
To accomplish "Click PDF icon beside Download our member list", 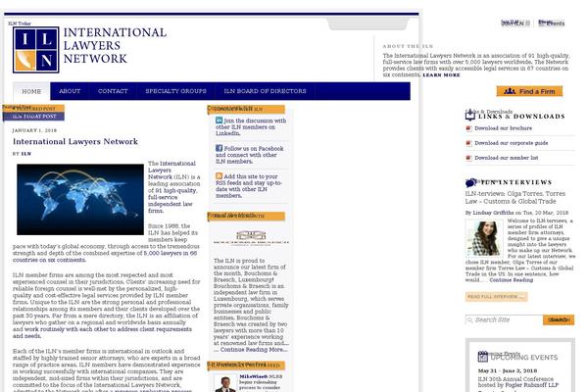I will pyautogui.click(x=468, y=158).
